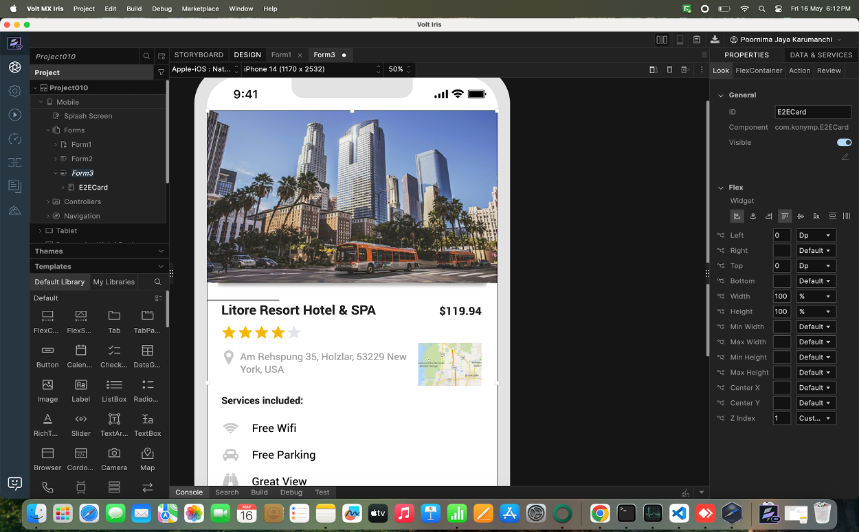Screen dimensions: 860x532
Task: Open Google Chrome from the dock
Action: [x=599, y=514]
